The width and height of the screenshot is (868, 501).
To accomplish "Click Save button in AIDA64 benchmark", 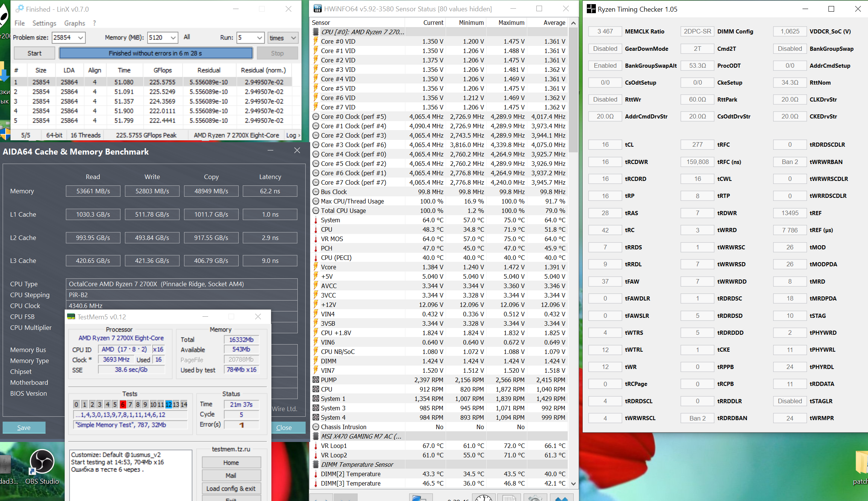I will click(x=24, y=428).
